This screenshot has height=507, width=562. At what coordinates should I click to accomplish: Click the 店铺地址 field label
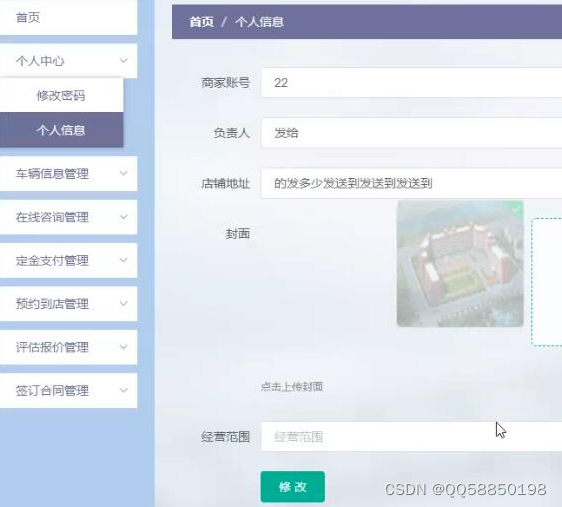click(x=225, y=183)
